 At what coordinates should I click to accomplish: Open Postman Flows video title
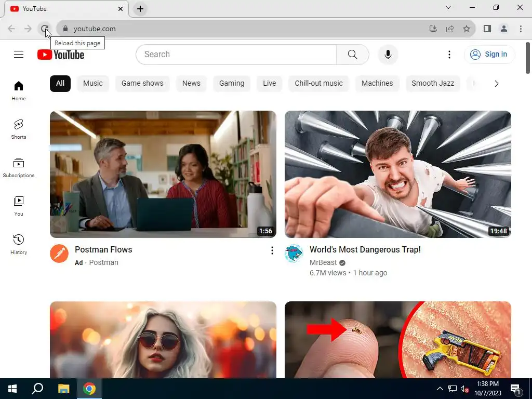(103, 250)
